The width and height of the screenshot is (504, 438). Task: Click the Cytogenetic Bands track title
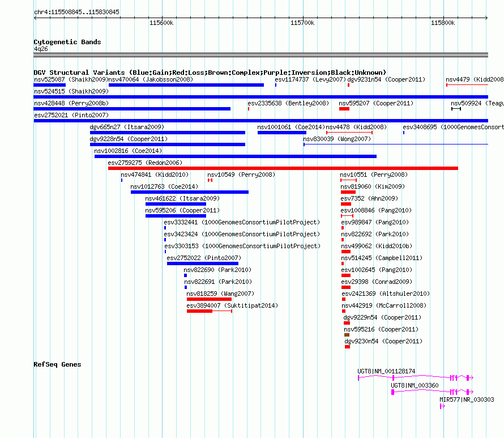(67, 42)
